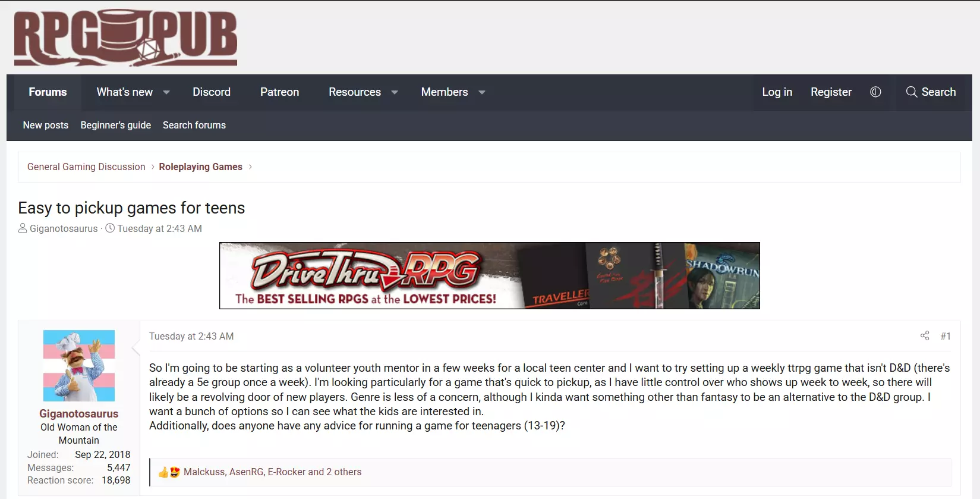Open Giganotosaurus avatar image
This screenshot has width=980, height=499.
(x=79, y=366)
